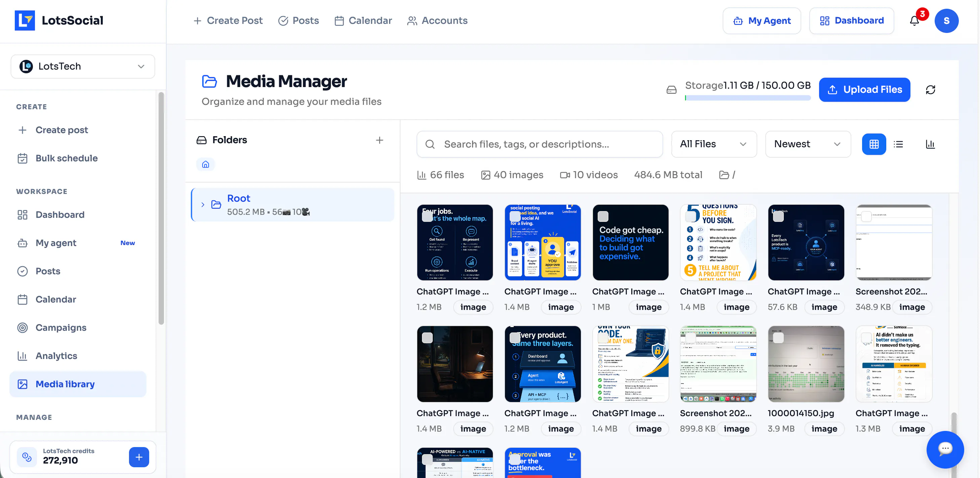
Task: Open Analytics in the sidebar
Action: coord(78,356)
